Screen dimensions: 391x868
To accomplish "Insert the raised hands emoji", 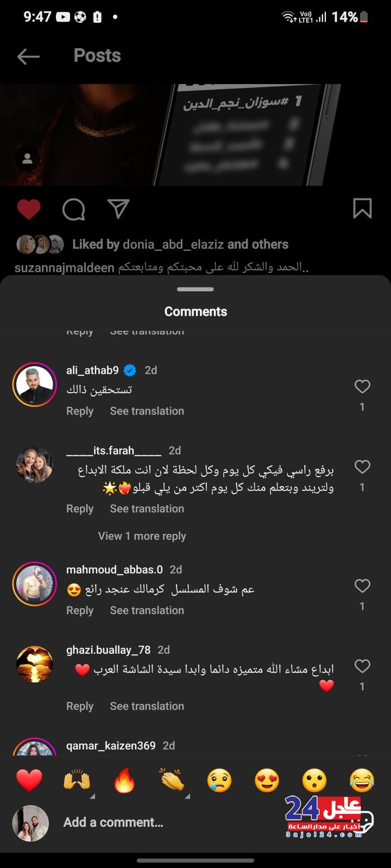I will 77,781.
